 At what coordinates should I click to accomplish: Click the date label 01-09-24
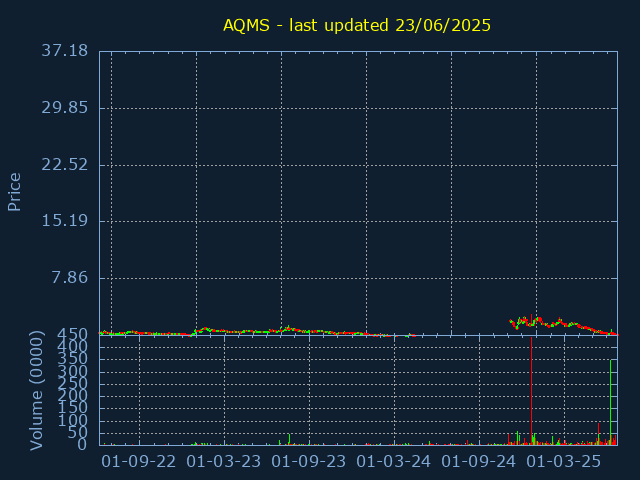[478, 462]
